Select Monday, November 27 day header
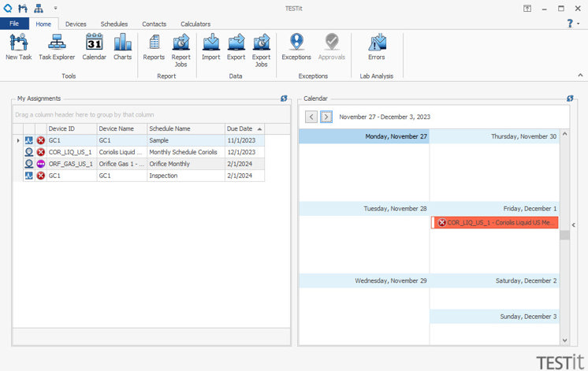 364,136
